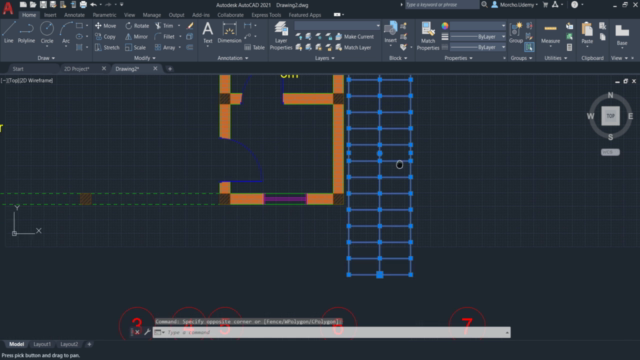Click the Match Properties tool
This screenshot has height=360, width=640.
(428, 36)
